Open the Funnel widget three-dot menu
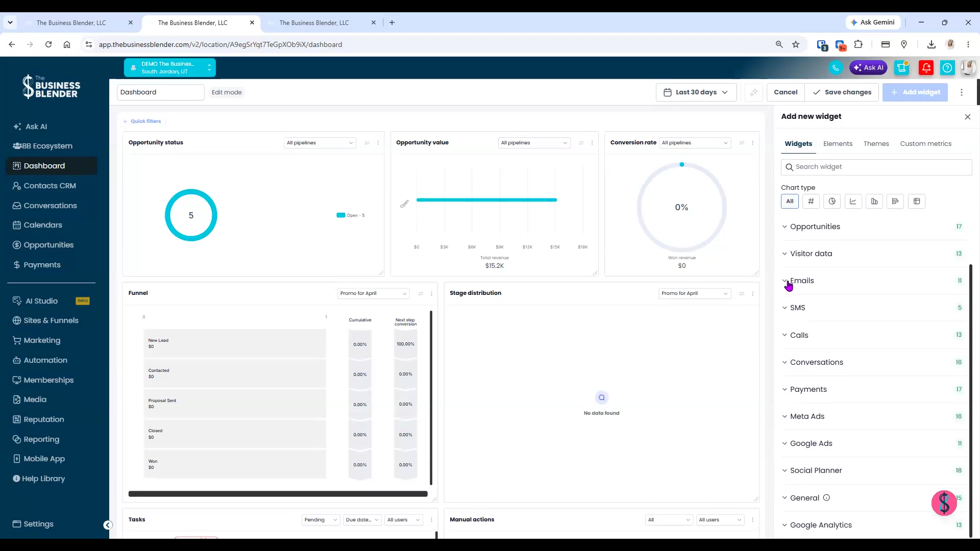 coord(432,293)
